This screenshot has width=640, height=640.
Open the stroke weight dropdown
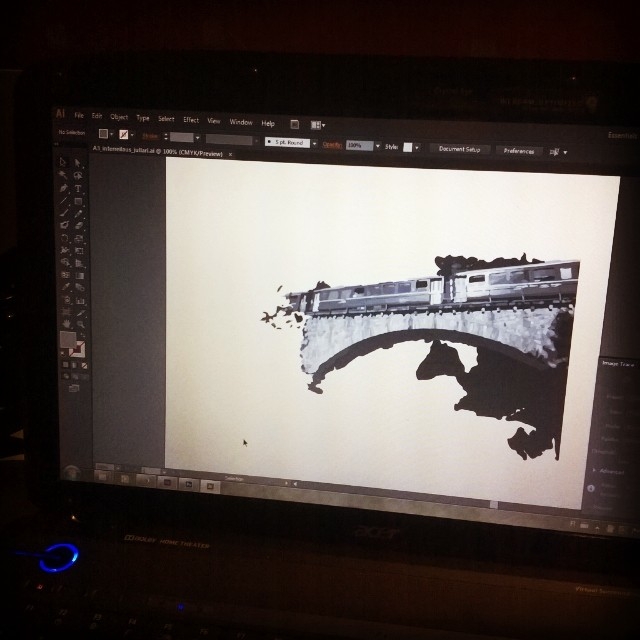coord(198,138)
